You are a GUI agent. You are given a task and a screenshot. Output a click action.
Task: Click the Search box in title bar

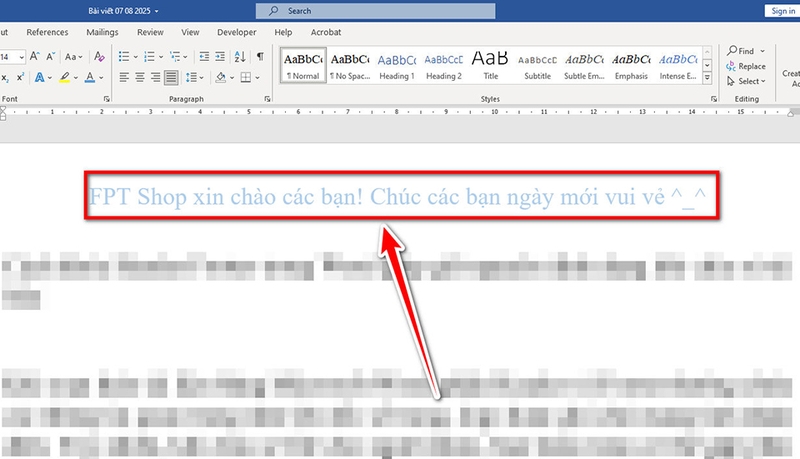click(x=376, y=11)
